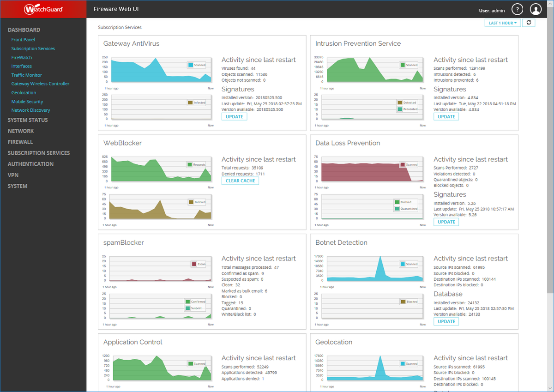
Task: Click the WatchGuard logo
Action: tap(43, 9)
